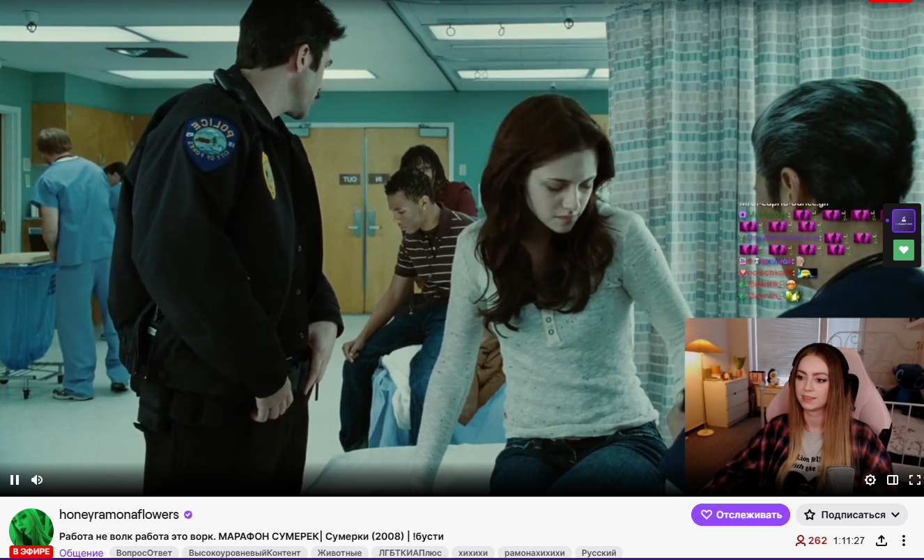Select the ВысокоуровневыйКонтент tag
The width and height of the screenshot is (924, 560).
[244, 553]
